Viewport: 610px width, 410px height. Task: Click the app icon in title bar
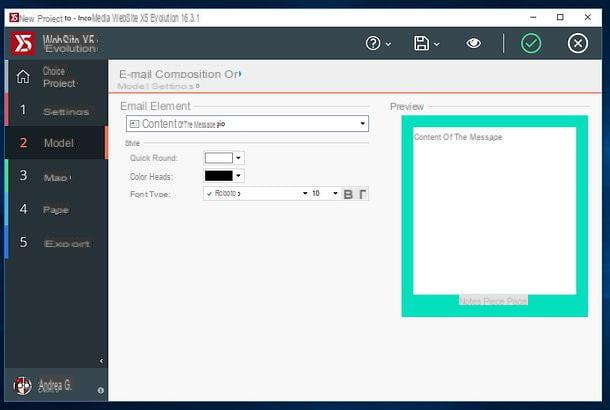coord(14,18)
